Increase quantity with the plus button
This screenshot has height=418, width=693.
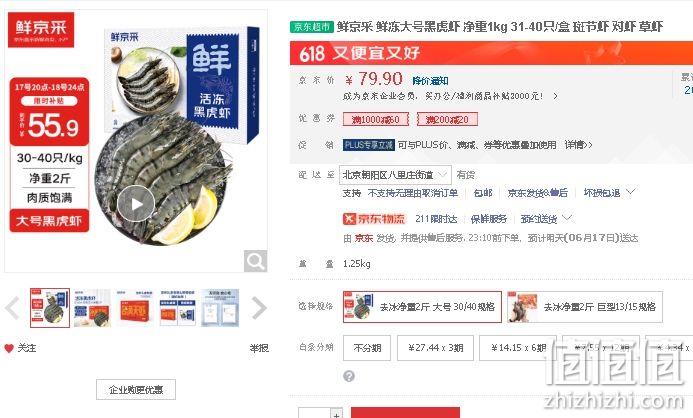pyautogui.click(x=336, y=414)
